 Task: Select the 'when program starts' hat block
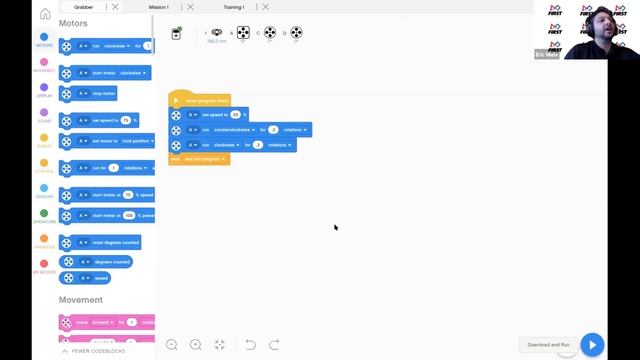[x=200, y=99]
